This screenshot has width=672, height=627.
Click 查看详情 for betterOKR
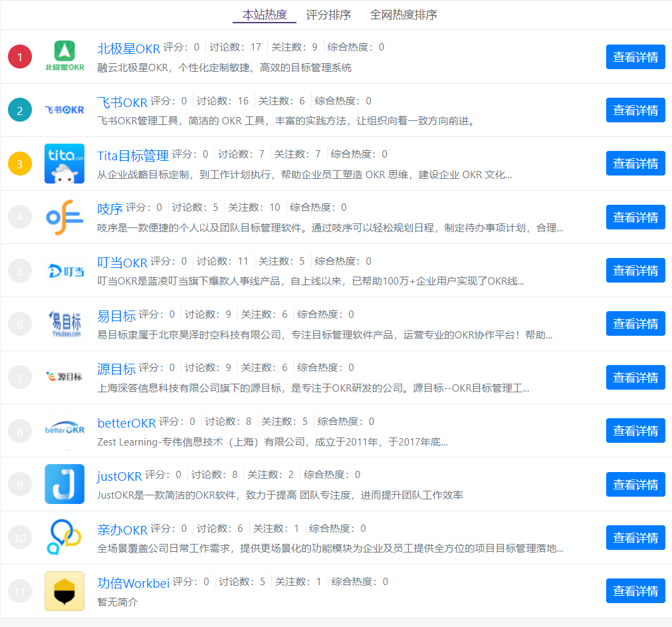[635, 431]
